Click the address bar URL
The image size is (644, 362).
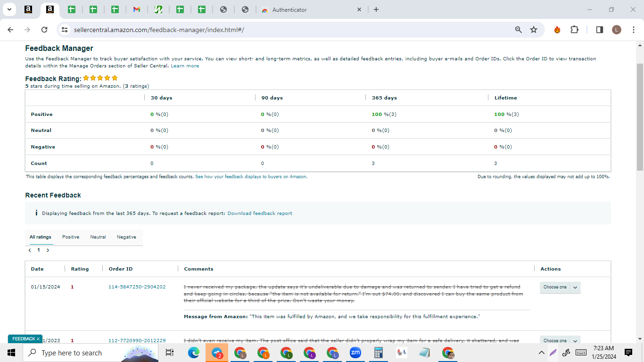[x=159, y=30]
